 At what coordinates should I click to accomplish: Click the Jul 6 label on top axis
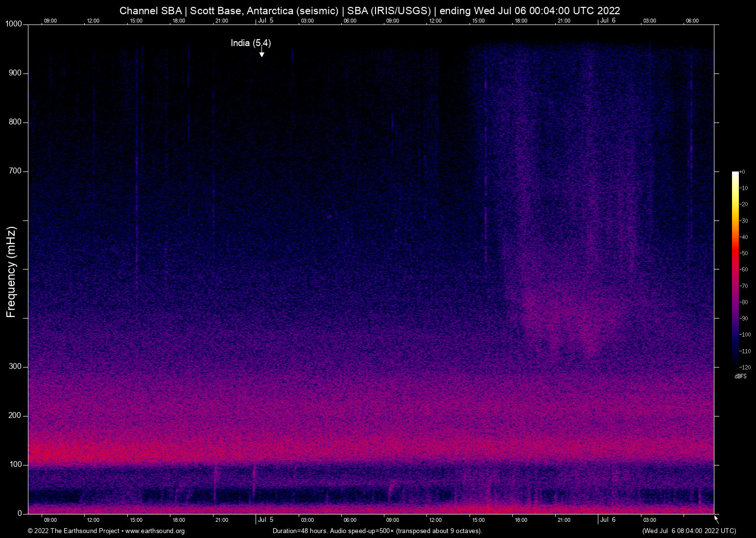[x=608, y=21]
